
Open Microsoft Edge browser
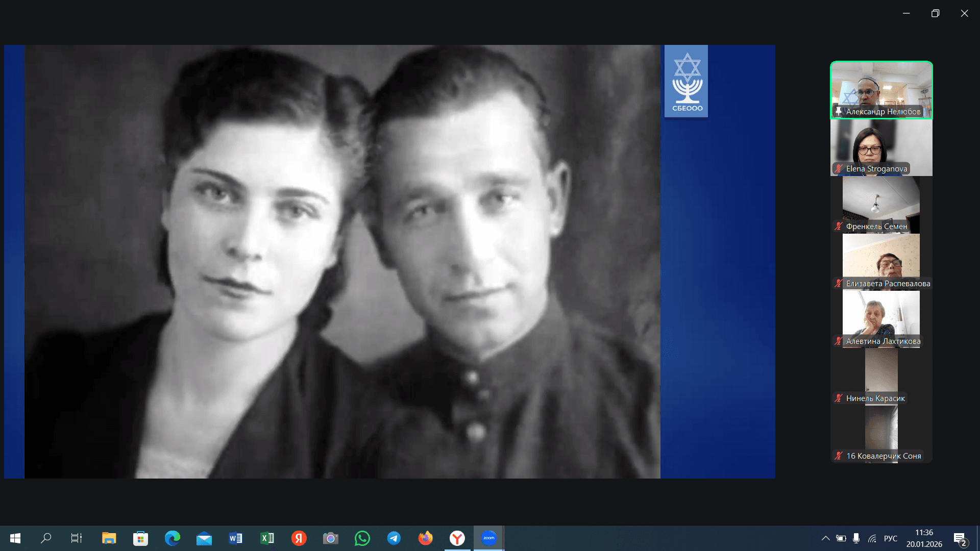(172, 538)
